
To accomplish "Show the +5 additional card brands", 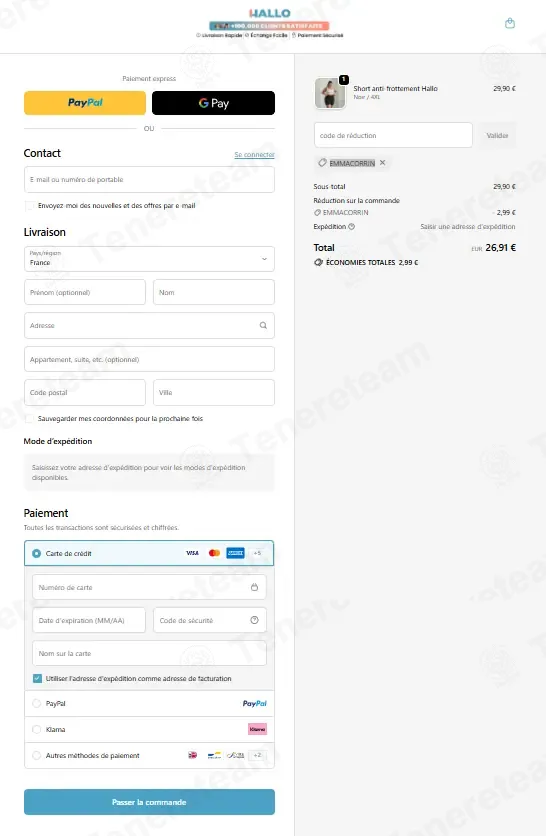I will (258, 553).
